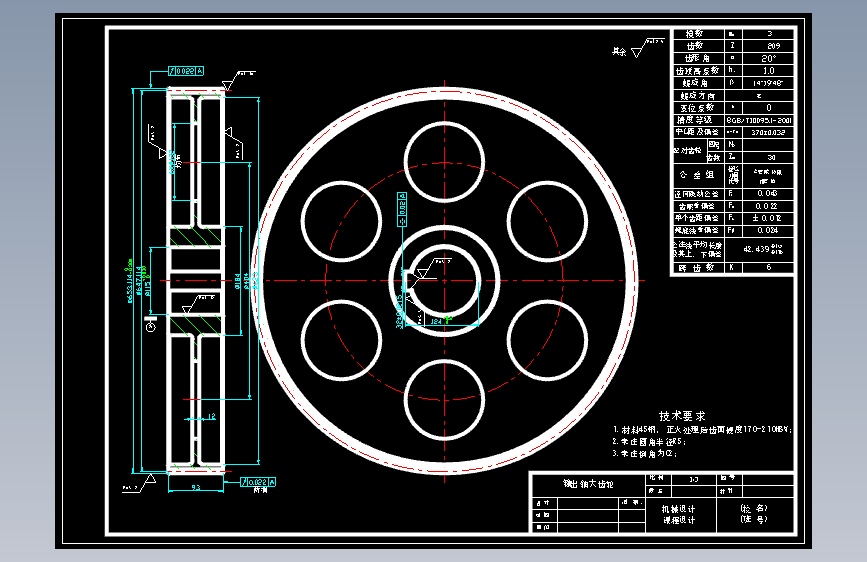The image size is (867, 562).
Task: Click technical requirement line 1 about 45 steel
Action: tap(702, 429)
